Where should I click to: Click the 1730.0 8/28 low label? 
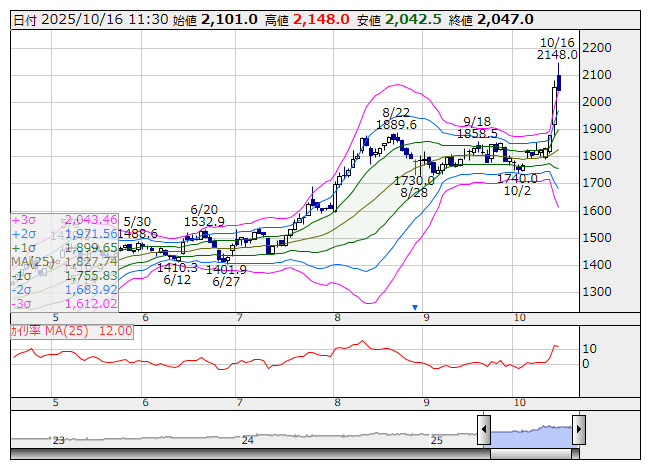tap(414, 187)
